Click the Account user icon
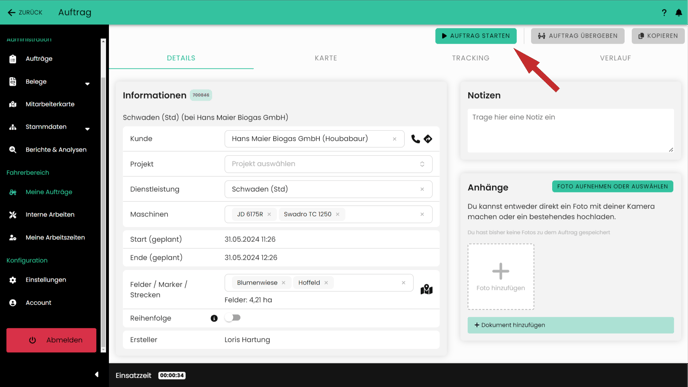Screen dimensions: 688x387 (x=13, y=303)
